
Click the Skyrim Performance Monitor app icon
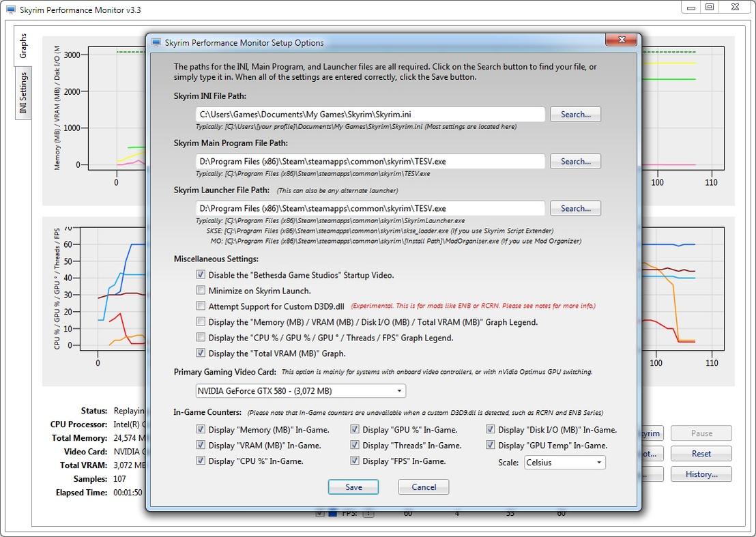point(11,10)
